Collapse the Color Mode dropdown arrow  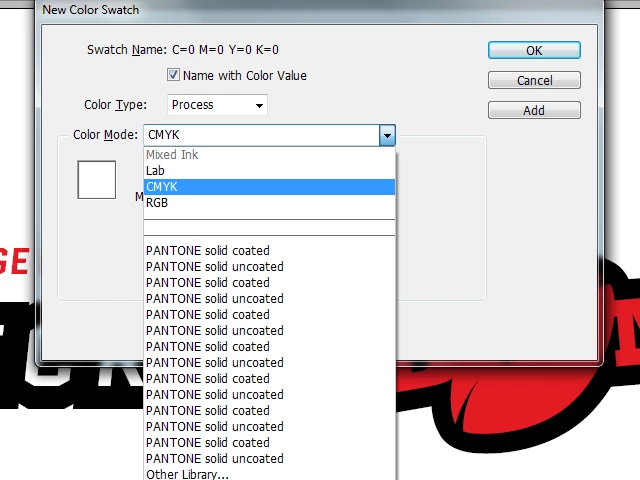pos(387,135)
